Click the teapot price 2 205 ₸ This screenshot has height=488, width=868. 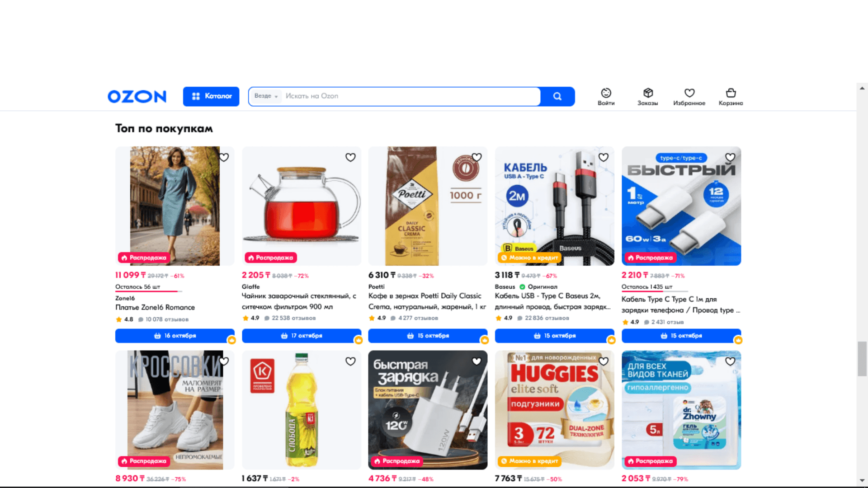click(256, 275)
